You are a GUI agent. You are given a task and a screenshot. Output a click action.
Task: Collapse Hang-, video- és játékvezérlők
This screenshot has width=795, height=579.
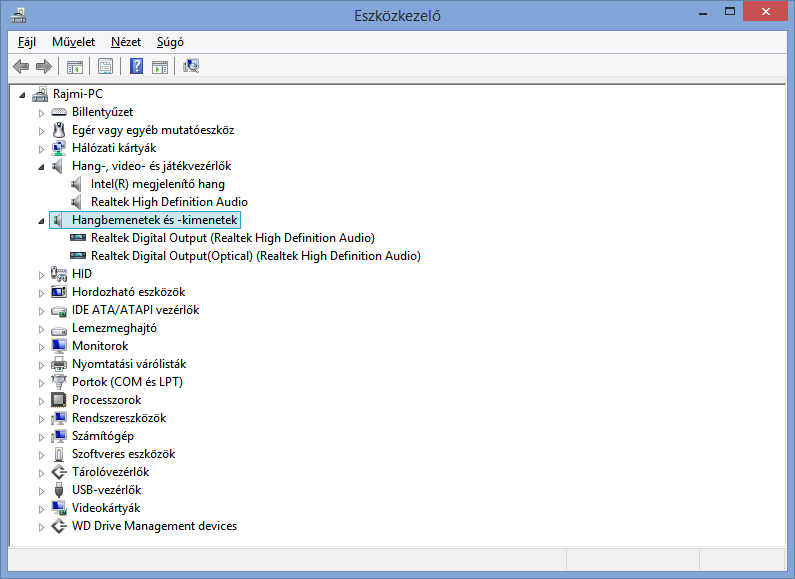pos(42,167)
